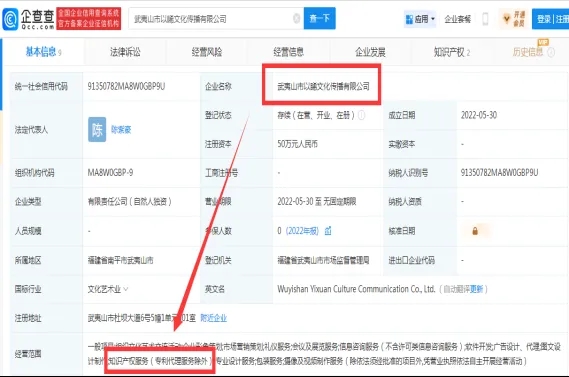Open the (2022年报) annual report link
This screenshot has width=569, height=377.
point(302,231)
